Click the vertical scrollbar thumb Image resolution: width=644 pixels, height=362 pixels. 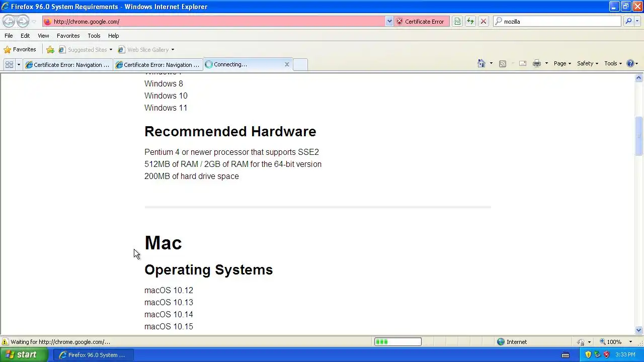(x=639, y=136)
